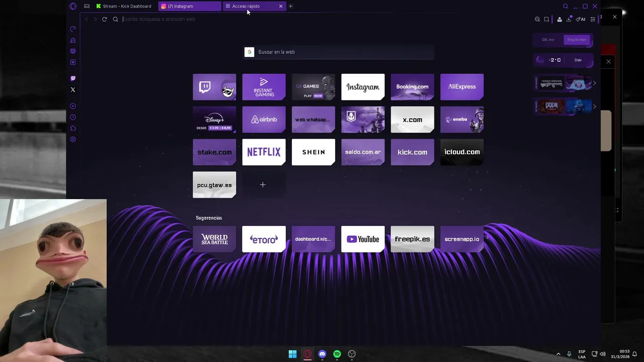Open the profile account icon
This screenshot has width=644, height=362.
pos(559,19)
